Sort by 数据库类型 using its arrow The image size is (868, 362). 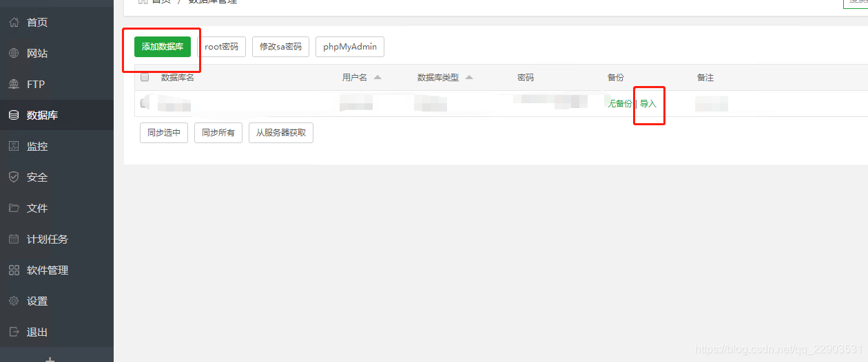point(469,77)
